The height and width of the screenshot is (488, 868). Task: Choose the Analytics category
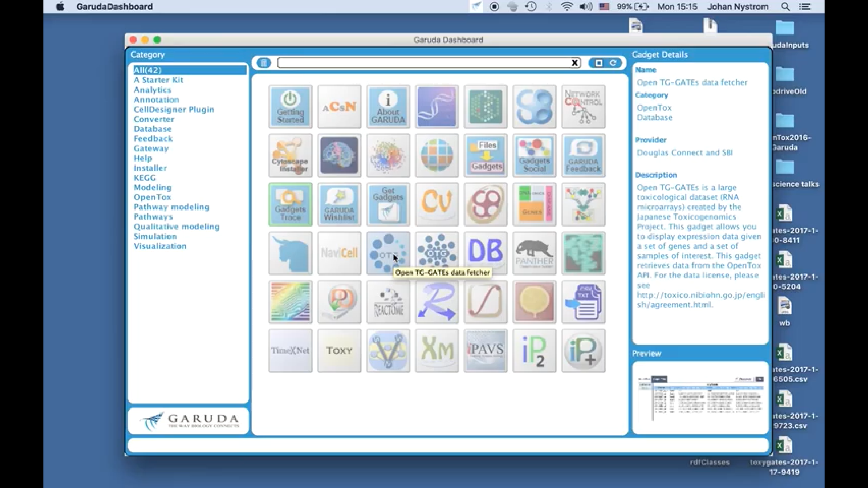(152, 90)
